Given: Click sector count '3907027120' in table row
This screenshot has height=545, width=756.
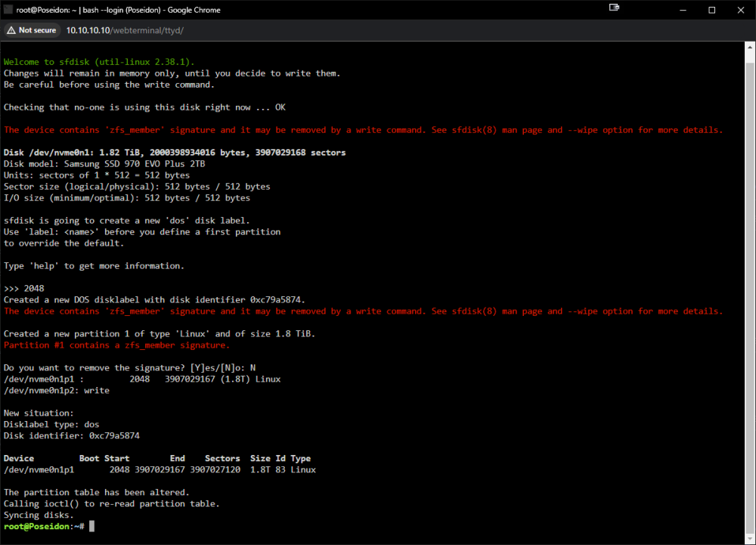Looking at the screenshot, I should pyautogui.click(x=215, y=470).
